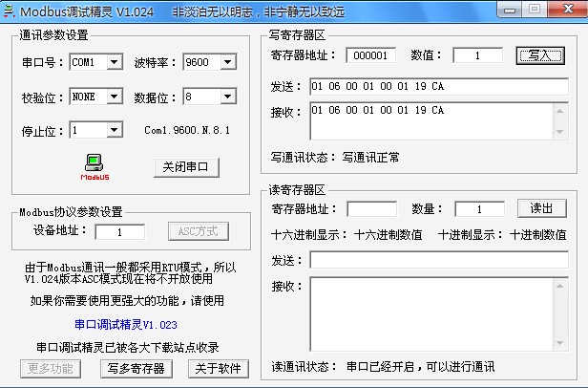The width and height of the screenshot is (588, 388).
Task: Click the read section 发送 text box
Action: coord(438,259)
